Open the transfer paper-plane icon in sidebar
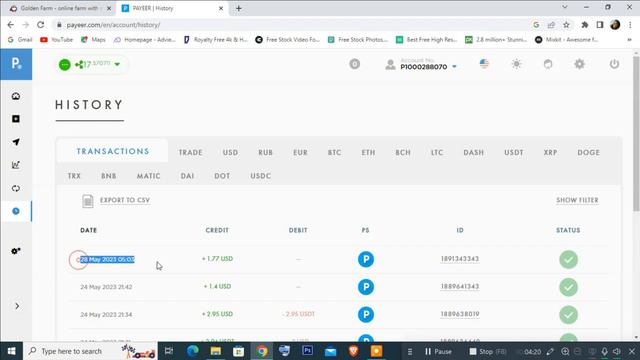Viewport: 640px width, 360px height. coord(16,142)
